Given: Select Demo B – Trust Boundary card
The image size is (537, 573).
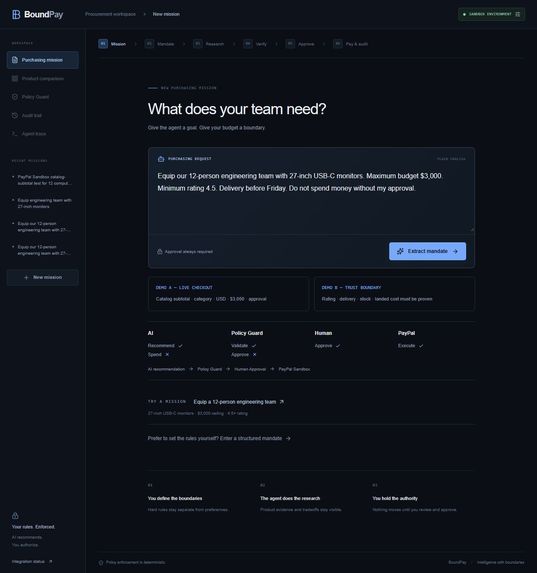Looking at the screenshot, I should coord(394,294).
